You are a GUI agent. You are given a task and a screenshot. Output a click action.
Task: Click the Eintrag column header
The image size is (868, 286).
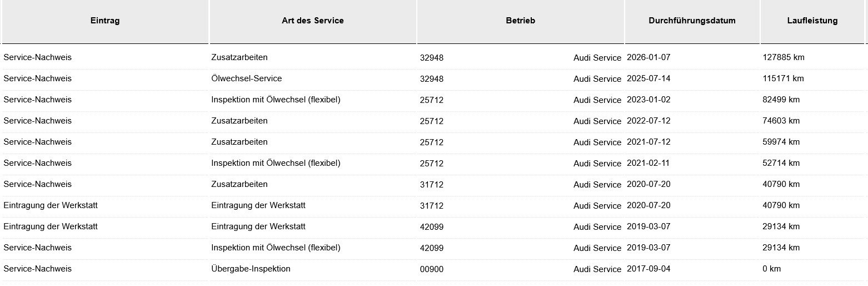click(x=105, y=21)
